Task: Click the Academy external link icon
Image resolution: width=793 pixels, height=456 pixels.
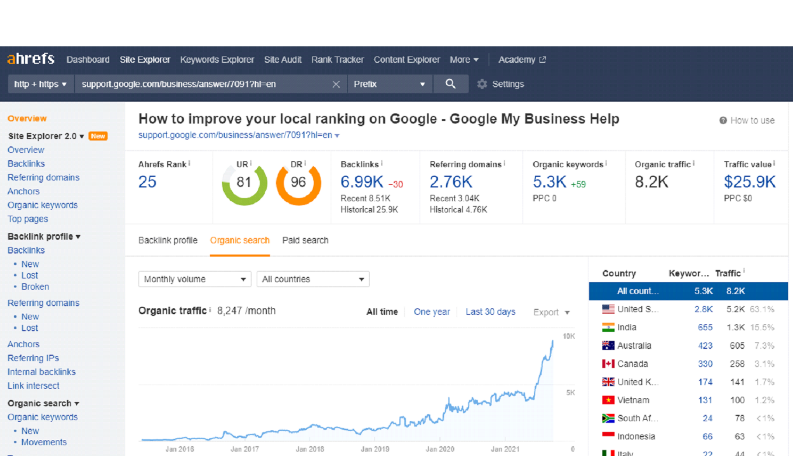Action: [x=543, y=60]
